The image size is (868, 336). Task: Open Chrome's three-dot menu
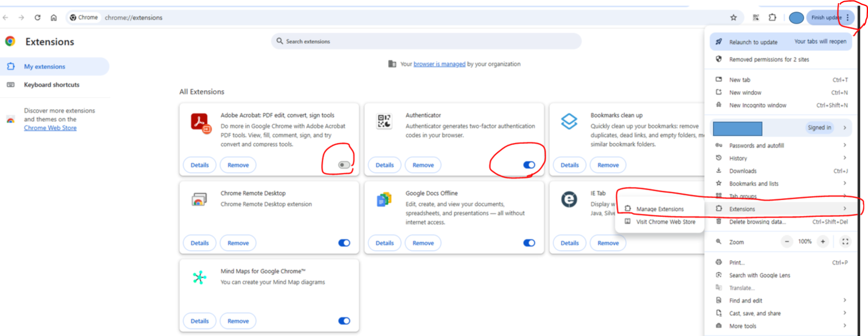(847, 17)
